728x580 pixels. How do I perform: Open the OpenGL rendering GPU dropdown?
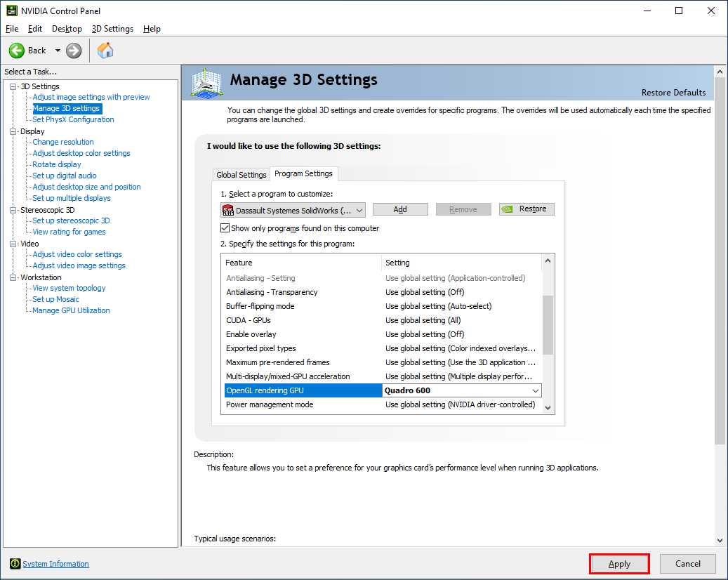(536, 390)
